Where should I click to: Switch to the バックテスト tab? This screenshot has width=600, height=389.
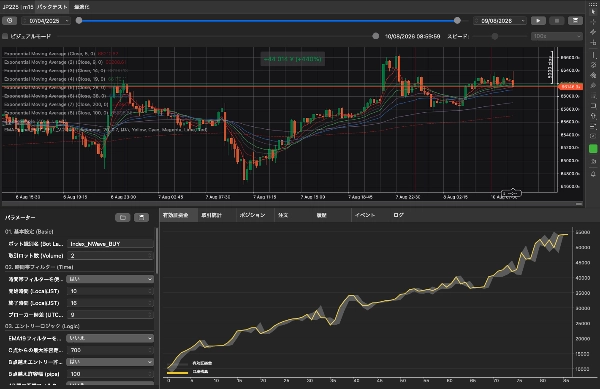pos(52,7)
